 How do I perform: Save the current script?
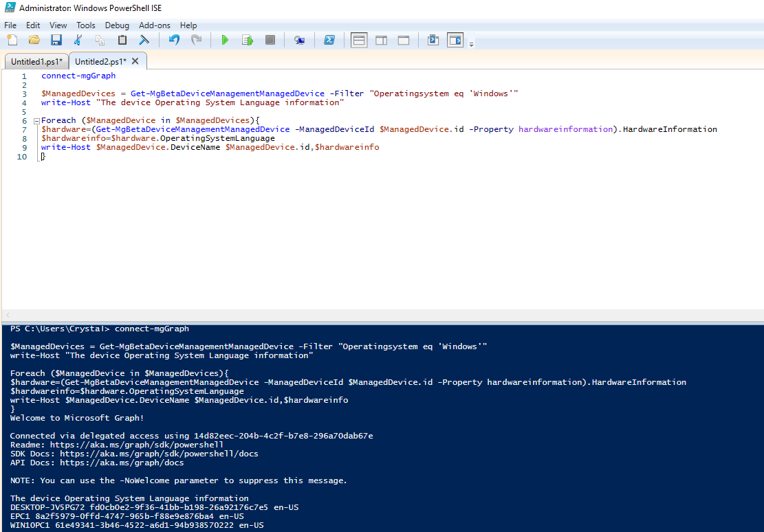56,40
